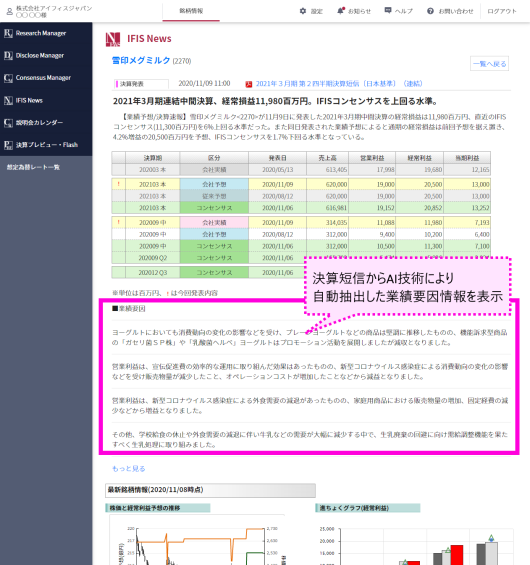Click the IFIS News logo icon in header

tap(113, 39)
